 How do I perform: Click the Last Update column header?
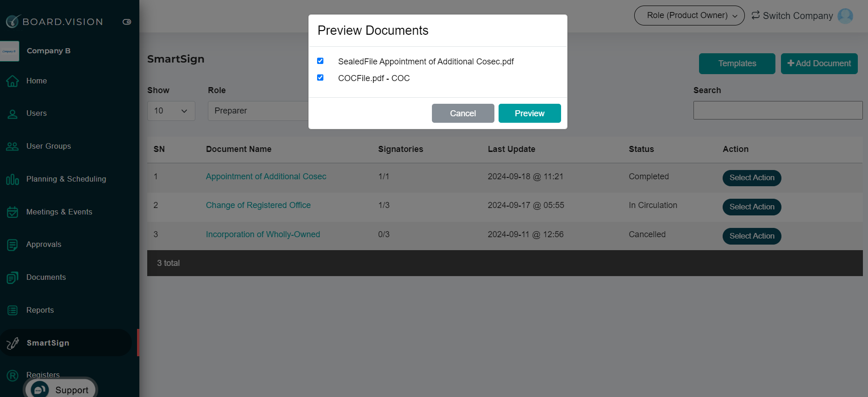(512, 149)
